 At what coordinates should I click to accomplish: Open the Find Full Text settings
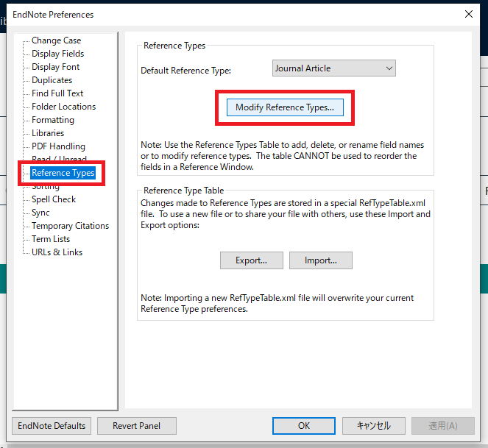pyautogui.click(x=57, y=93)
